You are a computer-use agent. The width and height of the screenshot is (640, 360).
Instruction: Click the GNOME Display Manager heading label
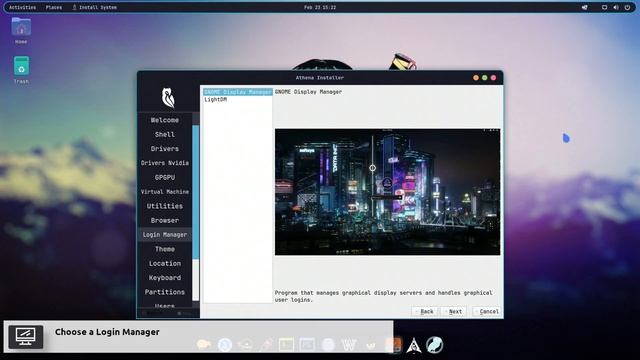coord(308,92)
